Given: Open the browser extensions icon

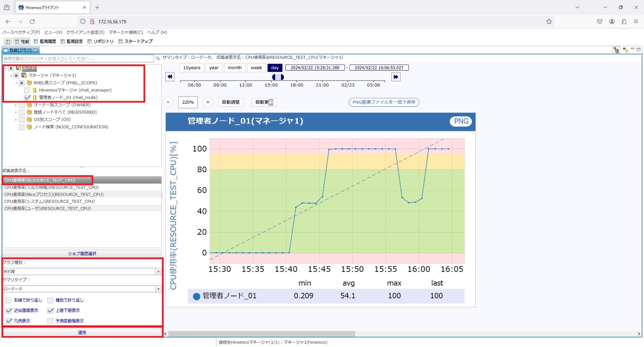Looking at the screenshot, I should pyautogui.click(x=624, y=21).
